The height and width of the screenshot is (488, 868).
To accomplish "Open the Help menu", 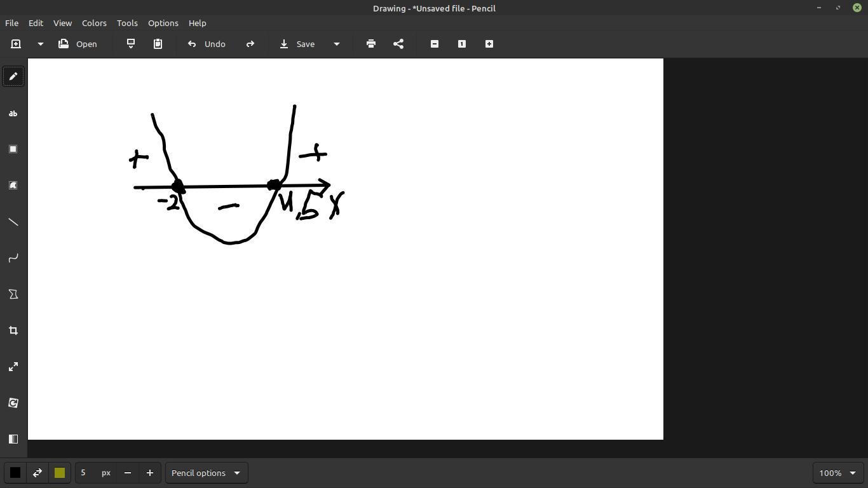I will click(x=197, y=23).
